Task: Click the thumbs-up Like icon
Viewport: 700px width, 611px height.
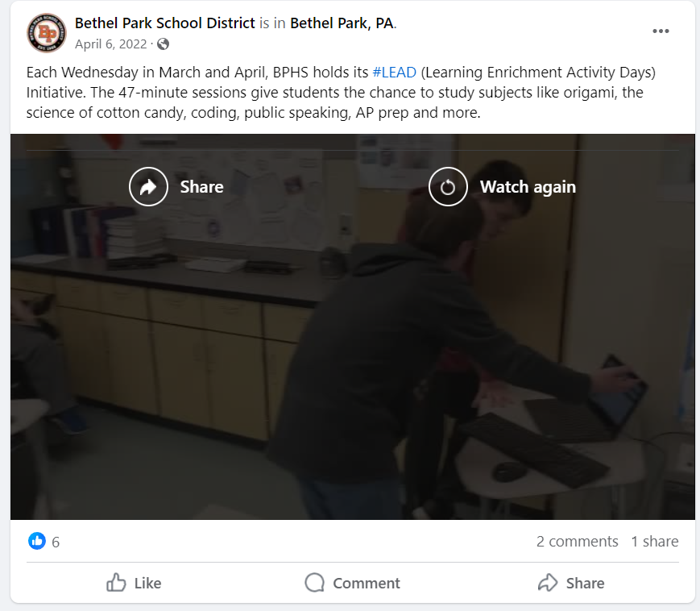Action: [x=116, y=583]
